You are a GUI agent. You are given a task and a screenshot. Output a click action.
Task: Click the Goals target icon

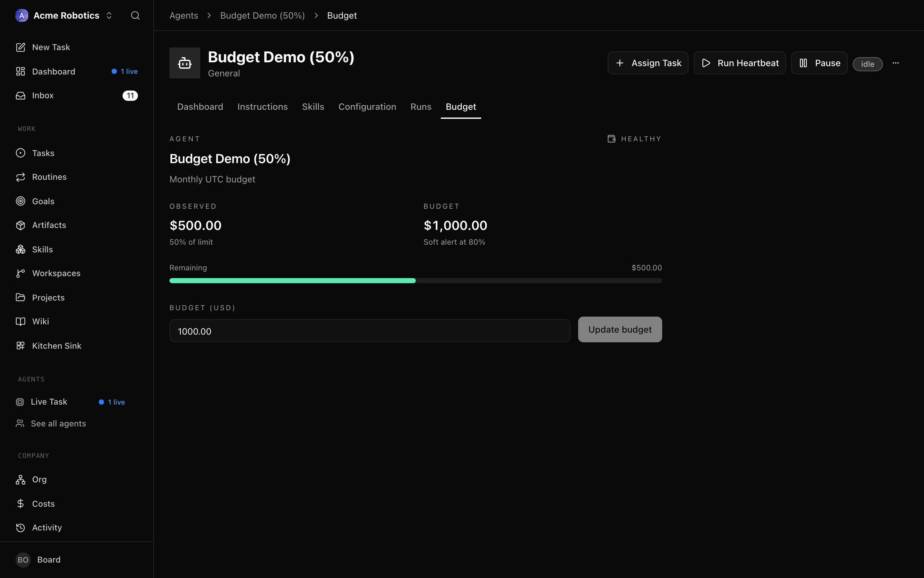(x=21, y=201)
